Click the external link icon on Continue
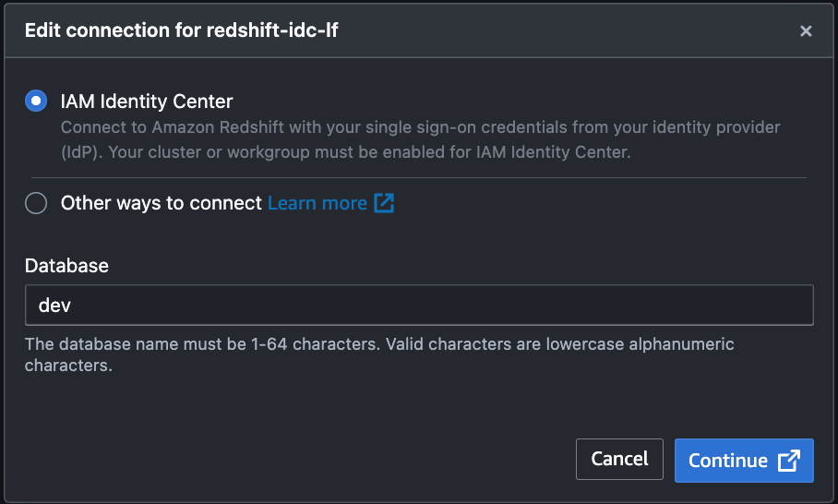This screenshot has height=504, width=838. click(x=788, y=460)
